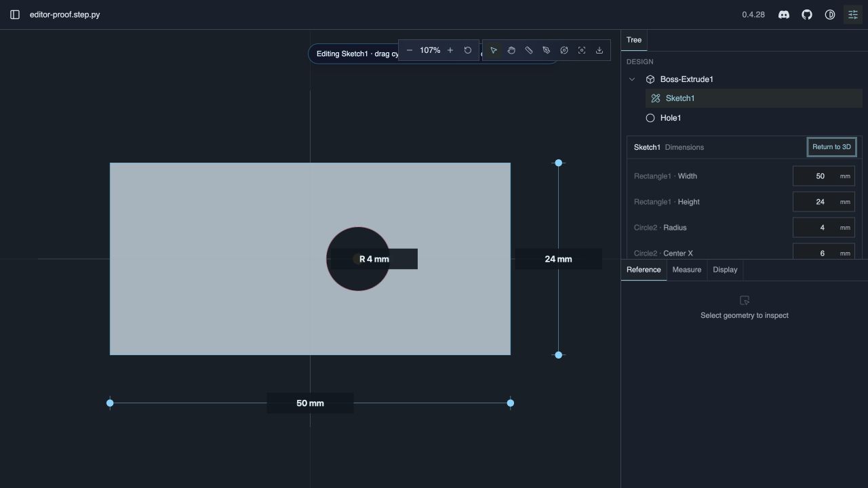Zoom in with the plus icon
The image size is (868, 488).
point(450,50)
